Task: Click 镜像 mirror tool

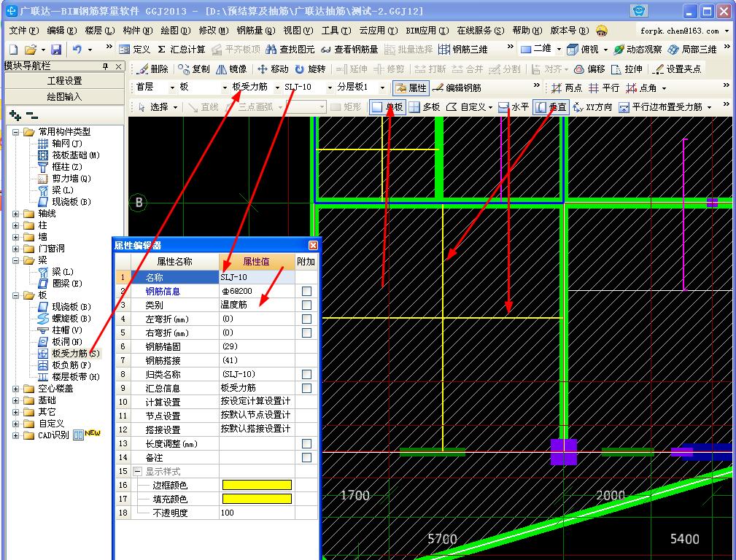Action: (231, 69)
